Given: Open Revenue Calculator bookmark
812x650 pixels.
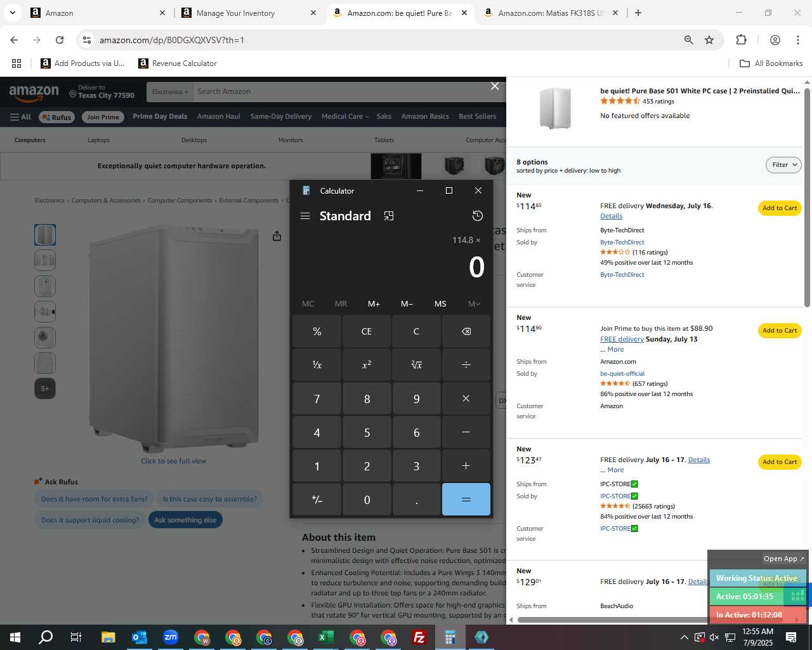Looking at the screenshot, I should click(x=178, y=63).
